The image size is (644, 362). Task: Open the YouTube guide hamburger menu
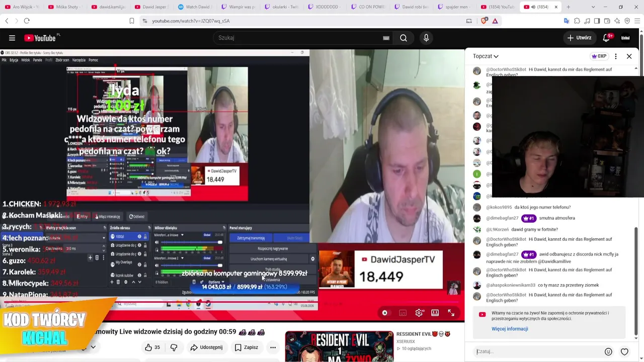(12, 38)
